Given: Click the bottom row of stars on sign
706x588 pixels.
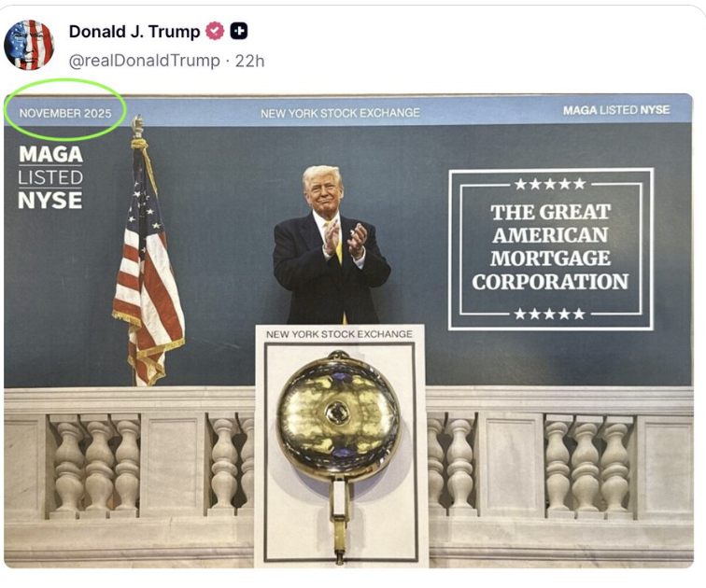Looking at the screenshot, I should pyautogui.click(x=550, y=314).
